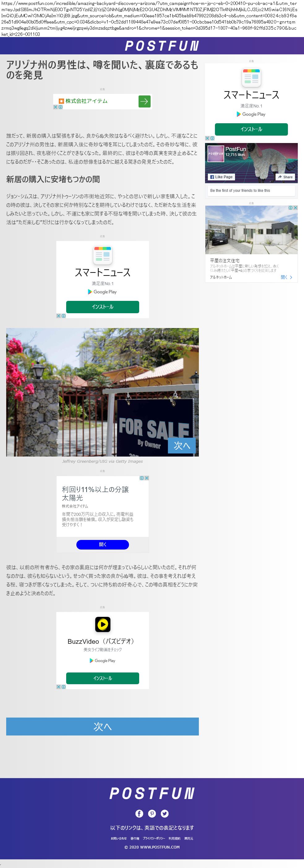Viewport: 304px width, 868px height.
Task: Click the For Sale house photo
Action: click(102, 392)
